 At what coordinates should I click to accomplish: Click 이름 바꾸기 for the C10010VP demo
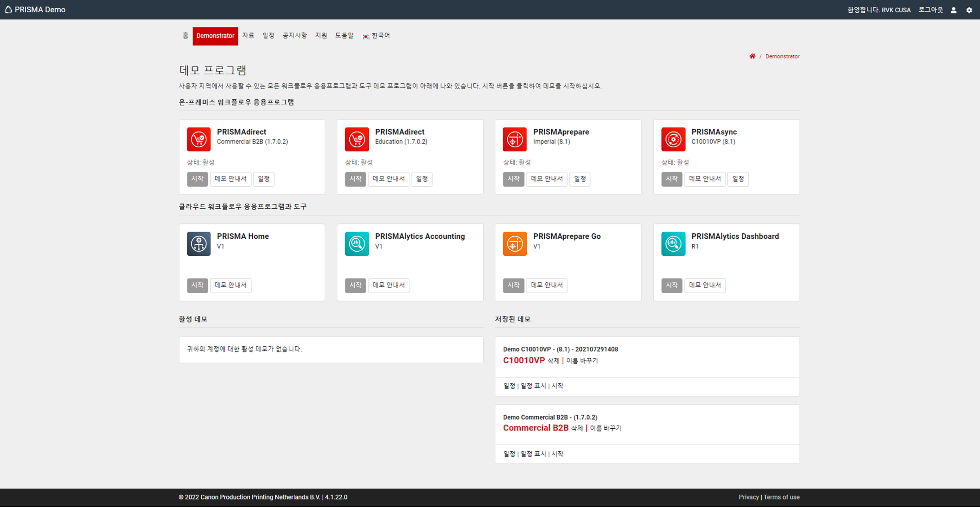point(582,361)
